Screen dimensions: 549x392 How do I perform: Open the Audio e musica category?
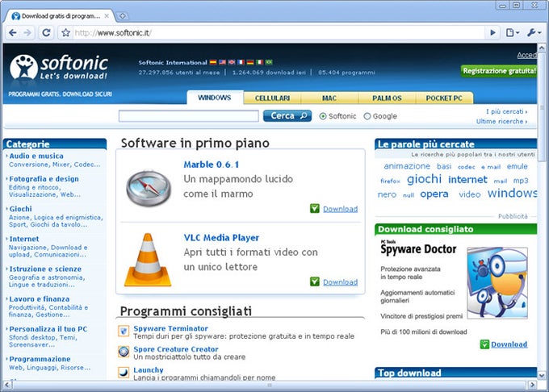tap(36, 156)
